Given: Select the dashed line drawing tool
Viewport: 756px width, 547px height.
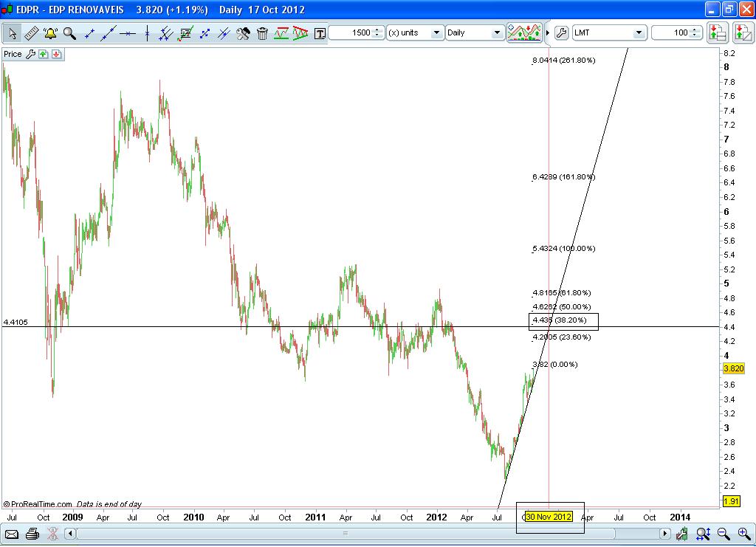Looking at the screenshot, I should [x=205, y=33].
